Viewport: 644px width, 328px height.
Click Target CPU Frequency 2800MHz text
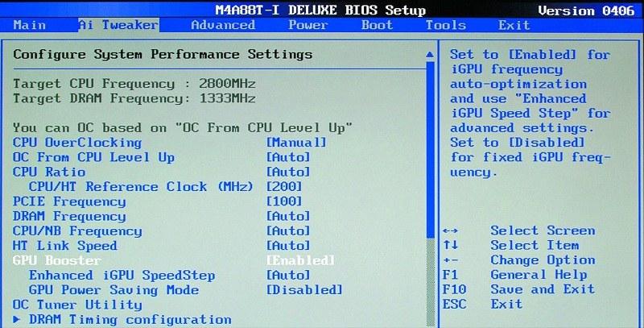click(x=134, y=84)
